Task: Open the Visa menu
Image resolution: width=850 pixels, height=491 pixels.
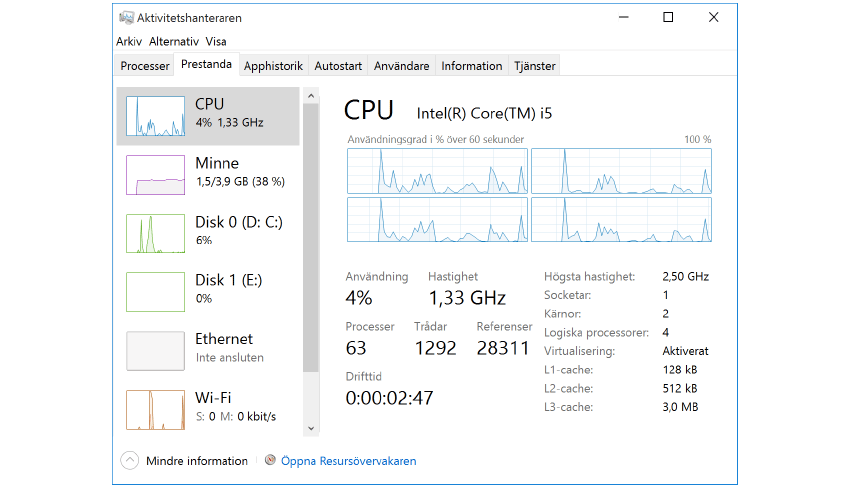Action: [x=216, y=42]
